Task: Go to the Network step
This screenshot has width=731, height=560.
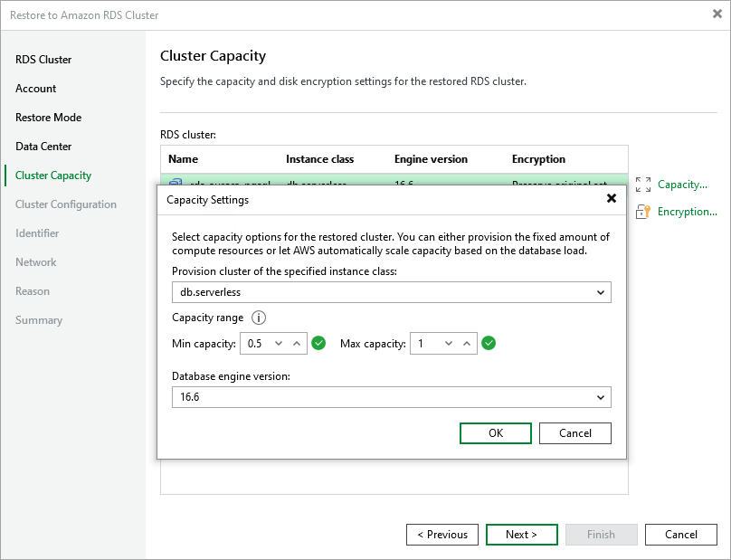Action: 35,261
